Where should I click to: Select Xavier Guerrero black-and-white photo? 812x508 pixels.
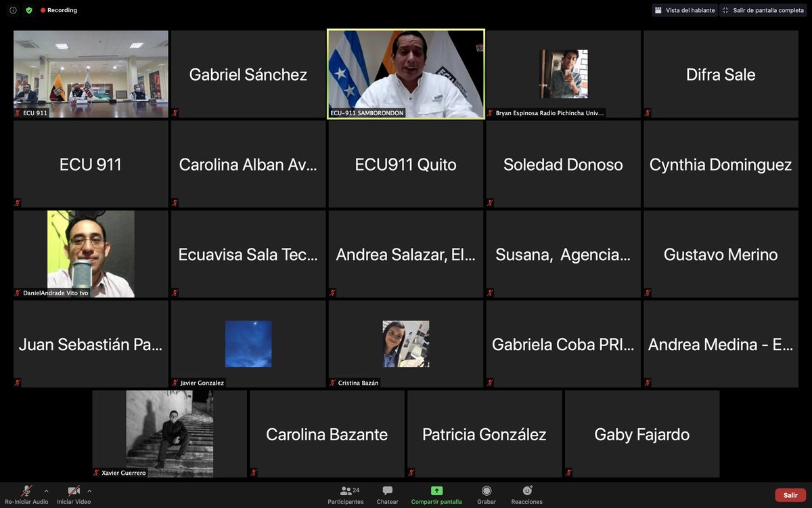point(170,433)
